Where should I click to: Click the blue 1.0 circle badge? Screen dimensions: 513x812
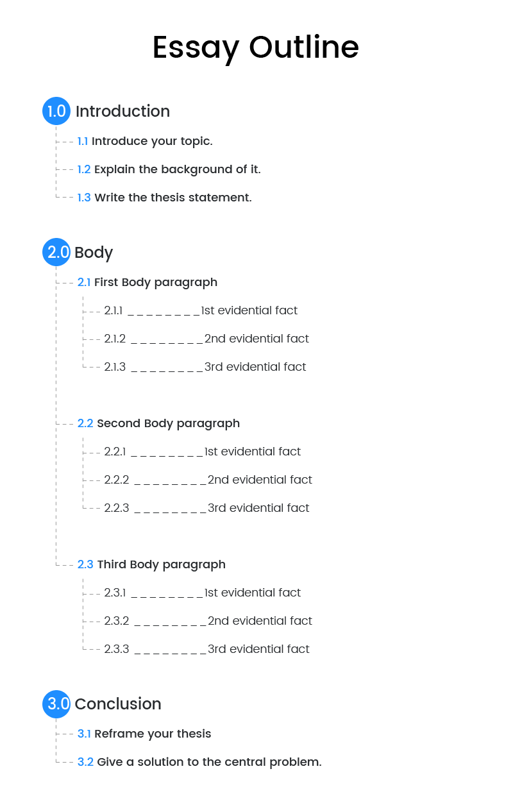coord(56,111)
